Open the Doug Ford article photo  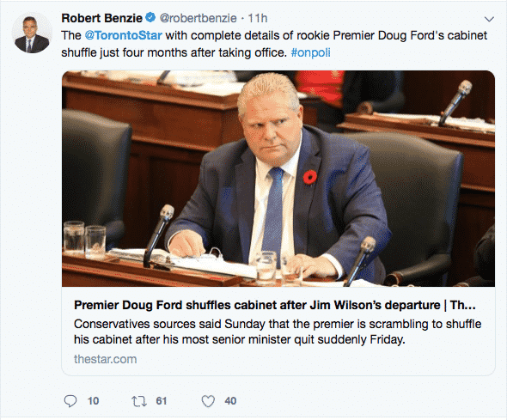(278, 179)
